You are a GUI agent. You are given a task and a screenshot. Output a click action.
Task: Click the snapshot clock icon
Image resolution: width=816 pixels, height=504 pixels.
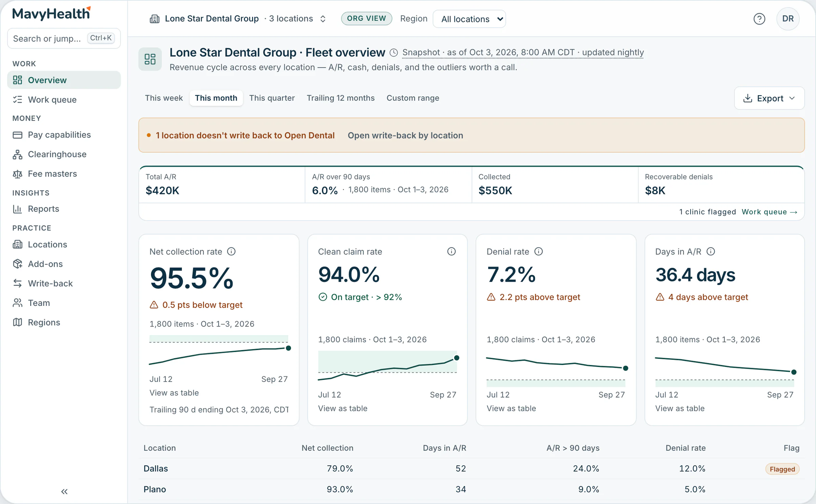[x=393, y=53]
